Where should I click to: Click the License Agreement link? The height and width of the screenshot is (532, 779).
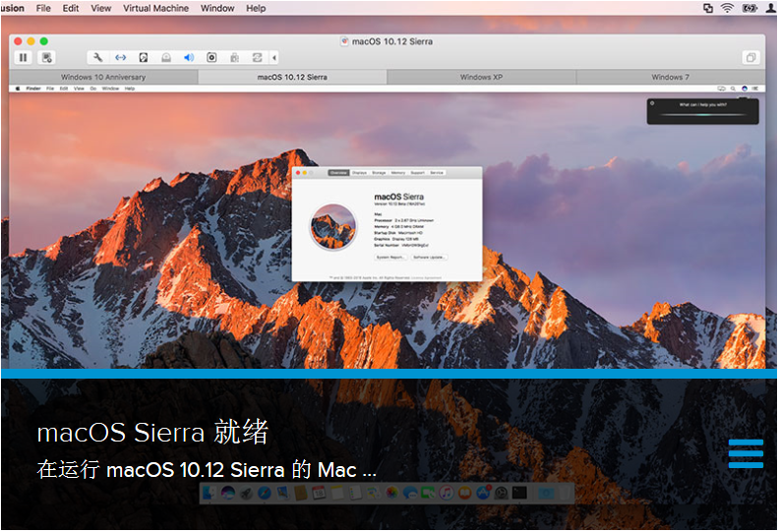426,277
